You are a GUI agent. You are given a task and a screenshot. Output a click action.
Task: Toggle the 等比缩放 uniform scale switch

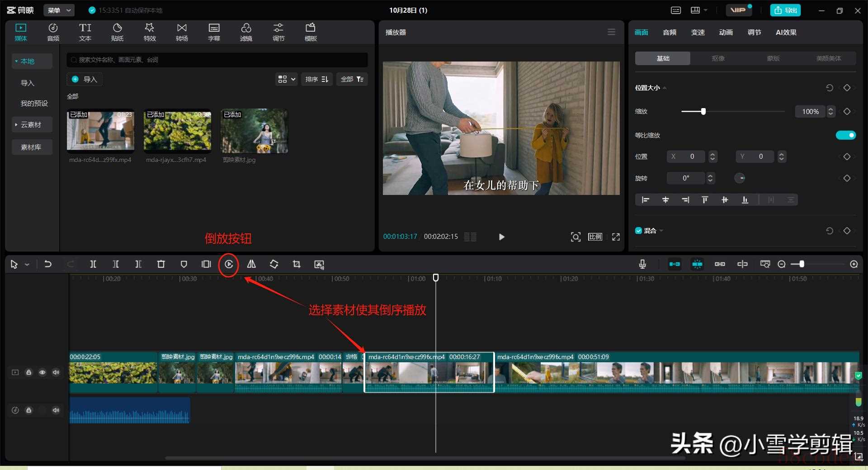click(845, 135)
